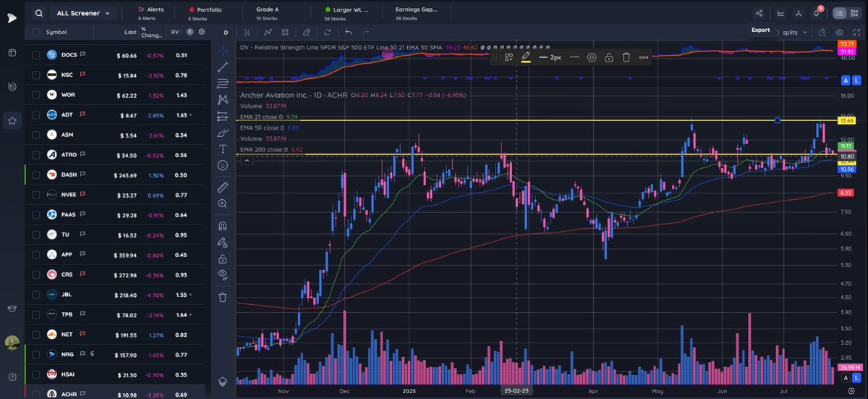
Task: Check the DOCS row checkbox
Action: pyautogui.click(x=35, y=55)
